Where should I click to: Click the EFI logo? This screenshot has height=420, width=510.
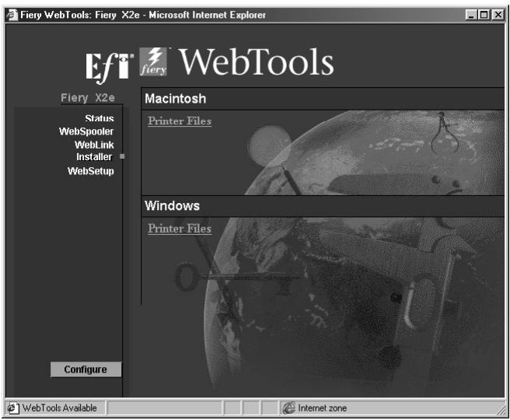click(x=110, y=68)
